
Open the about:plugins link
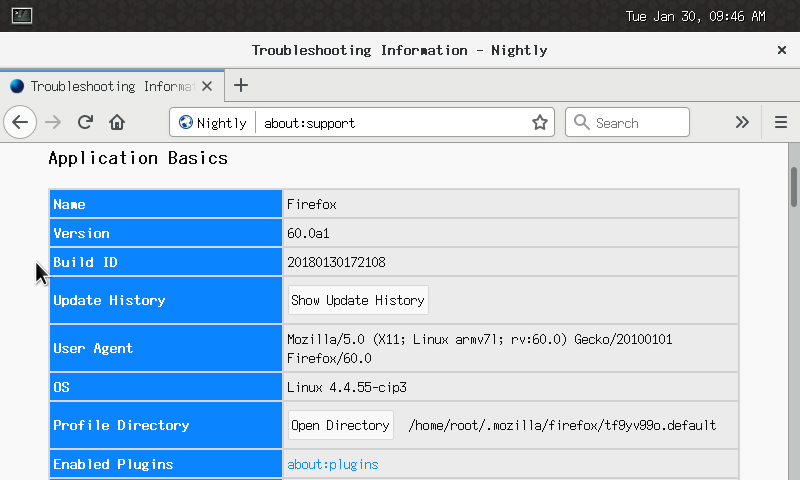tap(333, 465)
